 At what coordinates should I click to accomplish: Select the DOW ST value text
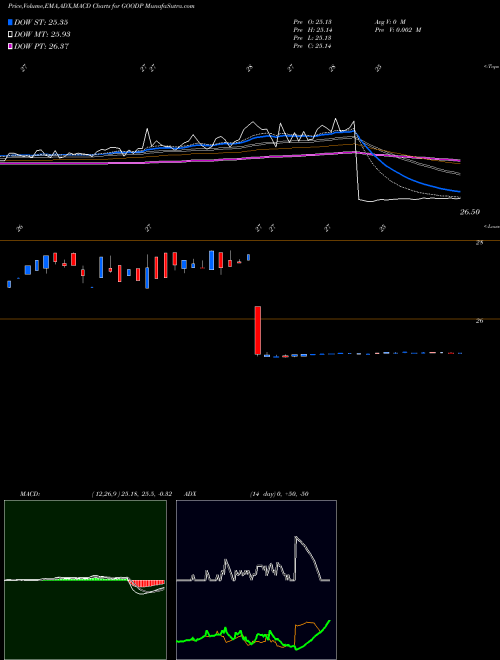click(x=41, y=22)
